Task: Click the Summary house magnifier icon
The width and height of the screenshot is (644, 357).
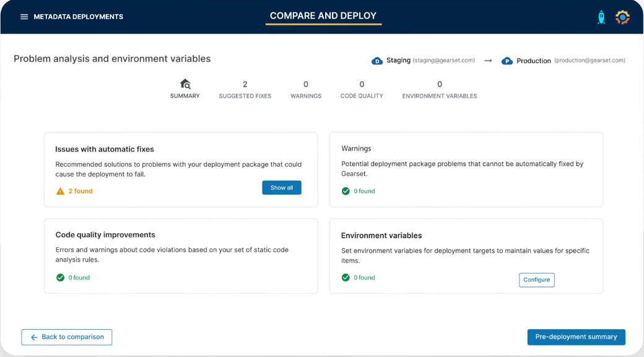Action: point(185,84)
